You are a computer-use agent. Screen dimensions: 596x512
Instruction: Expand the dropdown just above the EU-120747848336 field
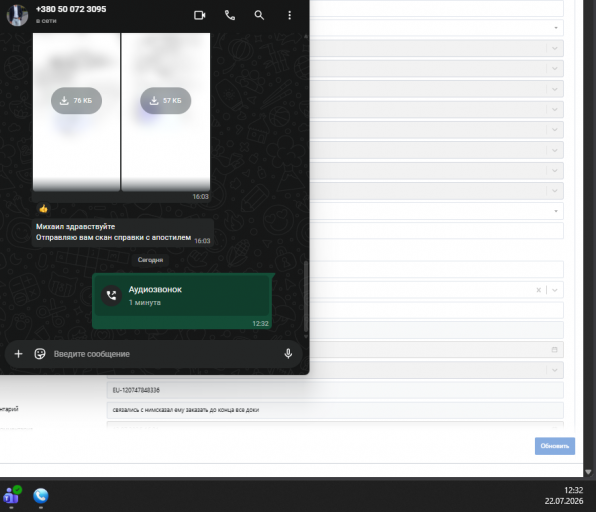tap(555, 370)
